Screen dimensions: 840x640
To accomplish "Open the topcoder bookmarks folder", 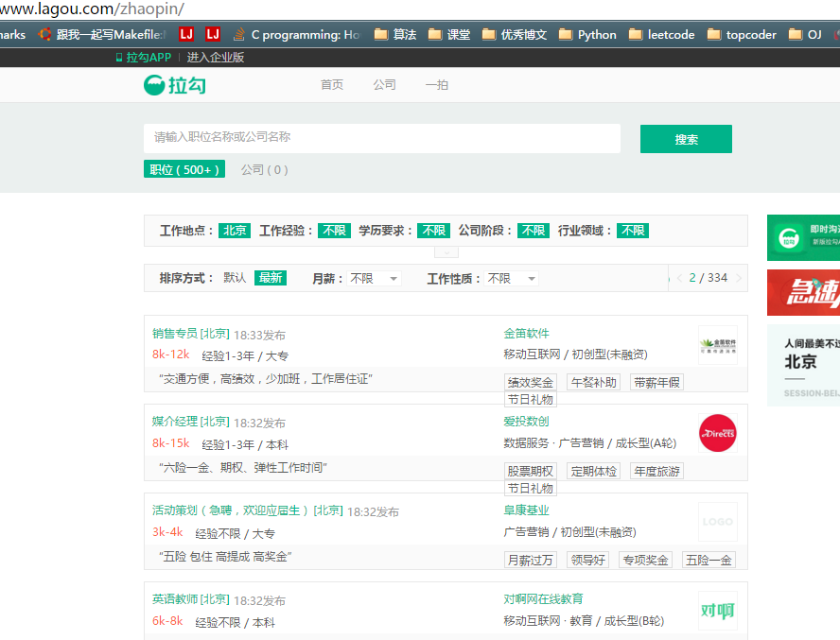I will point(742,35).
